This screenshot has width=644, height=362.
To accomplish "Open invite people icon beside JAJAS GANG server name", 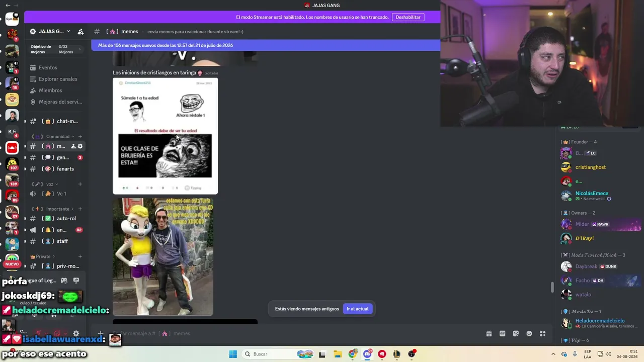I will [80, 31].
